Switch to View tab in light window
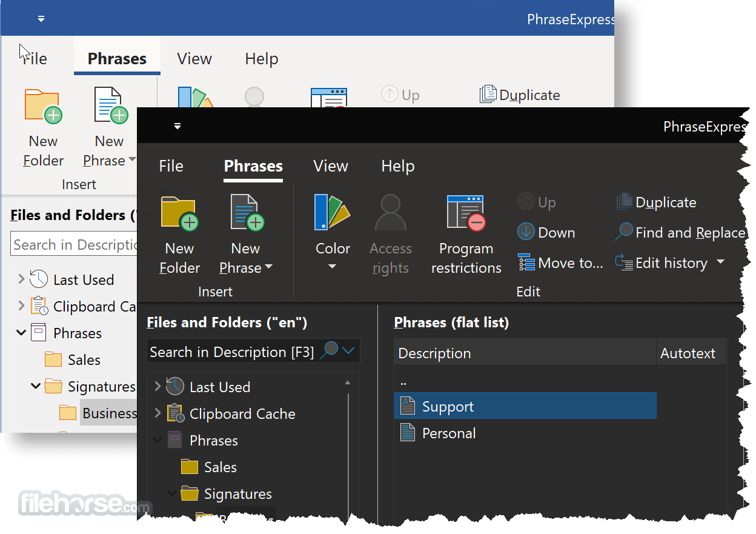Viewport: 756px width, 534px height. 194,59
